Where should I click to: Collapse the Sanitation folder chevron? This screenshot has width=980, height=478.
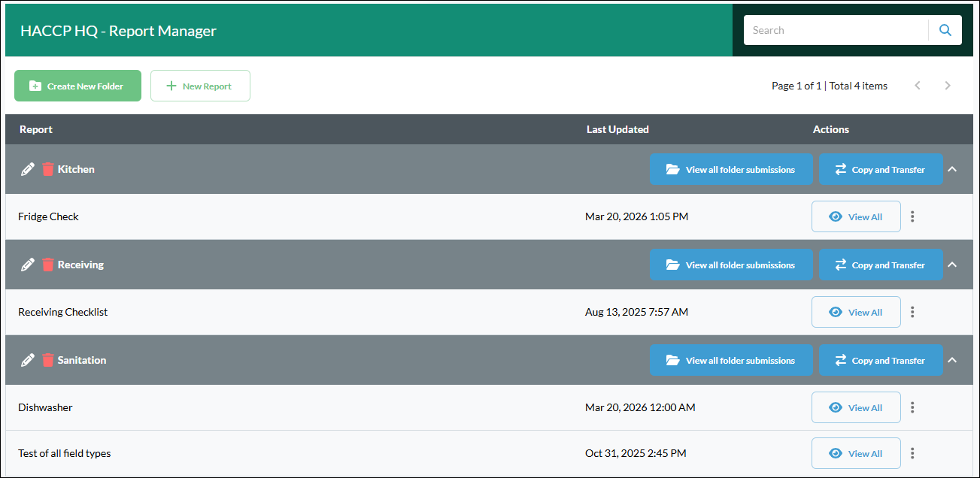point(952,360)
